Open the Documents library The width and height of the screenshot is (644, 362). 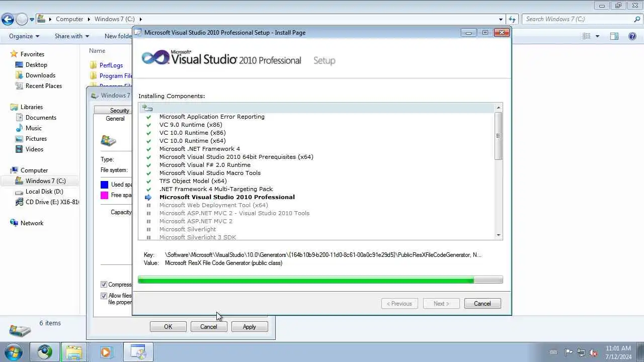tap(41, 118)
